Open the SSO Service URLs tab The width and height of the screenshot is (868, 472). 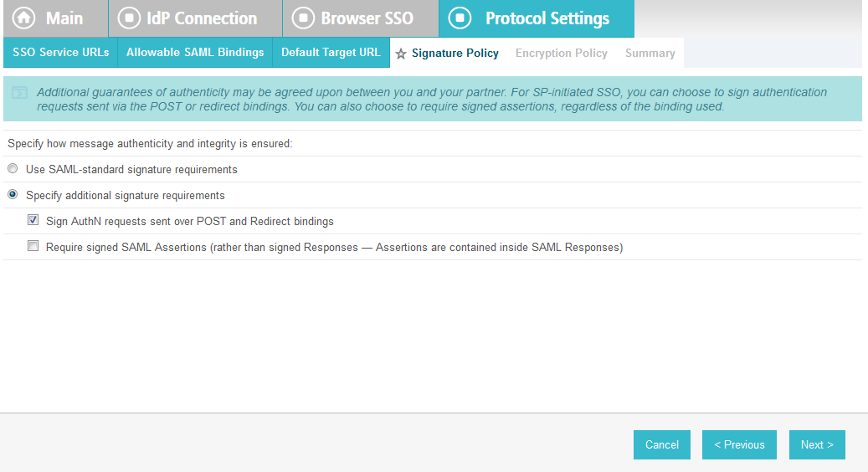[x=60, y=53]
